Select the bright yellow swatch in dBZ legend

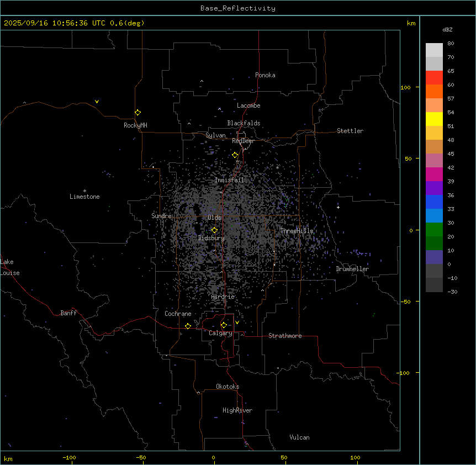pyautogui.click(x=434, y=119)
